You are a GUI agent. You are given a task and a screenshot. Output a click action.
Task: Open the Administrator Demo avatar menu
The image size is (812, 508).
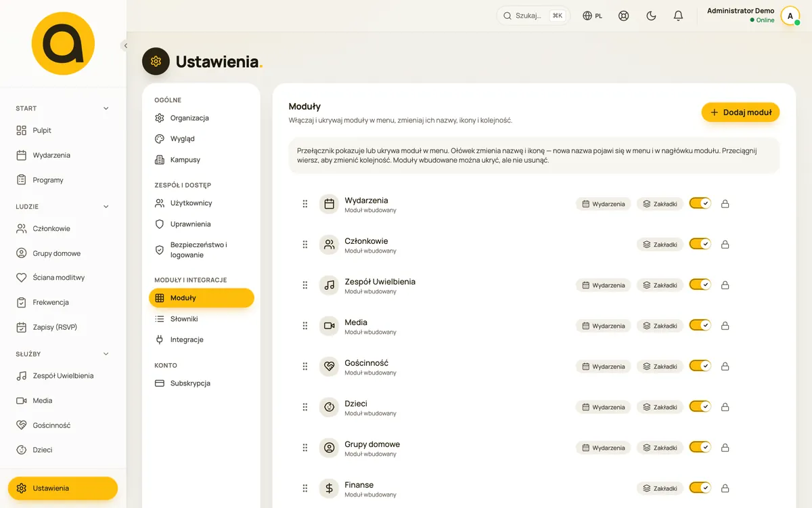[790, 16]
